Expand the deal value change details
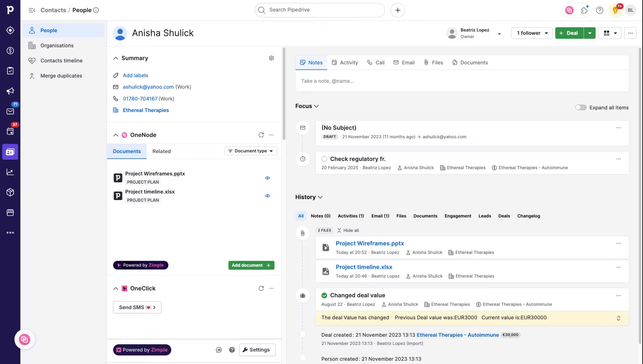643x364 pixels. (618, 318)
